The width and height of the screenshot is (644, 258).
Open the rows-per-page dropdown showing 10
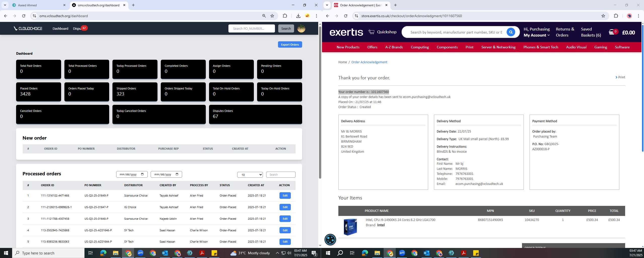250,175
